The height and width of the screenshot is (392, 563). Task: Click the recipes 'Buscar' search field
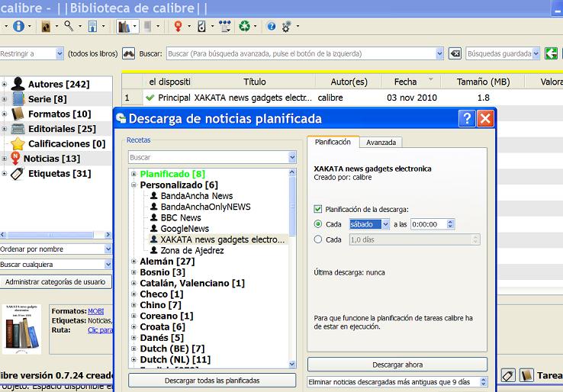click(x=208, y=157)
